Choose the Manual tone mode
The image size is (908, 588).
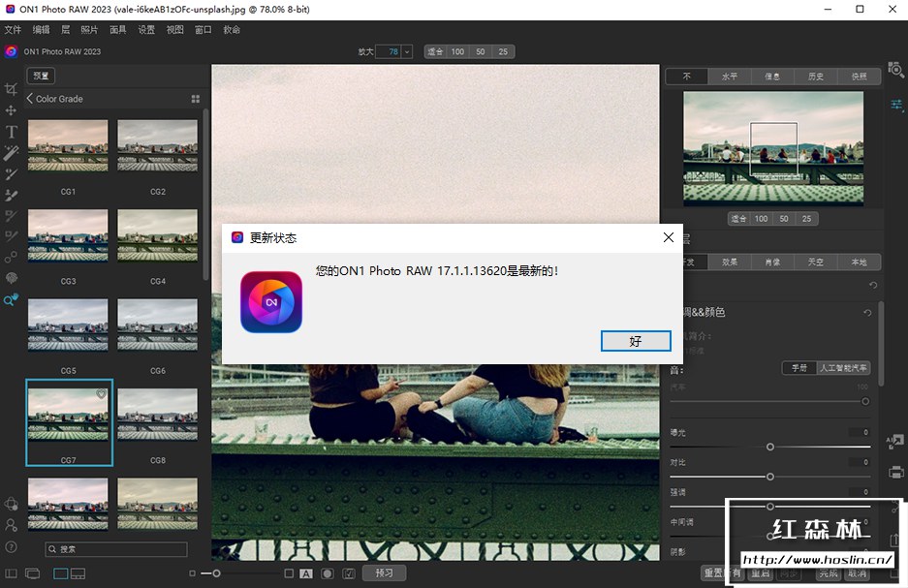799,368
